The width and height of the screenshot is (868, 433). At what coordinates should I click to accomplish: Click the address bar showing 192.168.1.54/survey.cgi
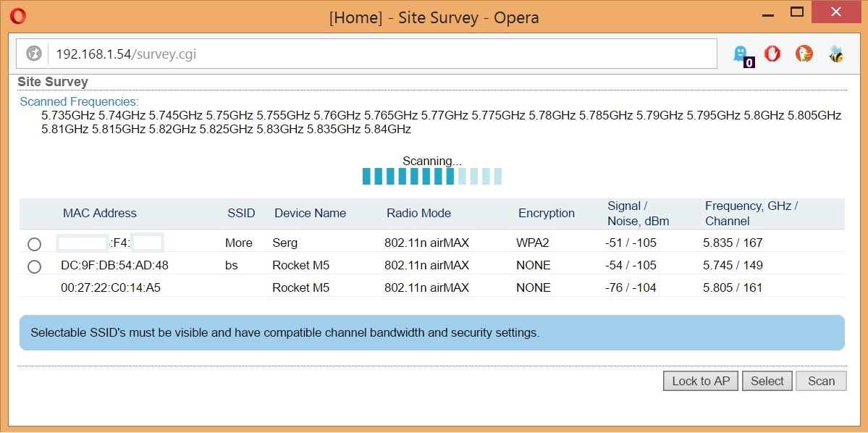tap(366, 54)
